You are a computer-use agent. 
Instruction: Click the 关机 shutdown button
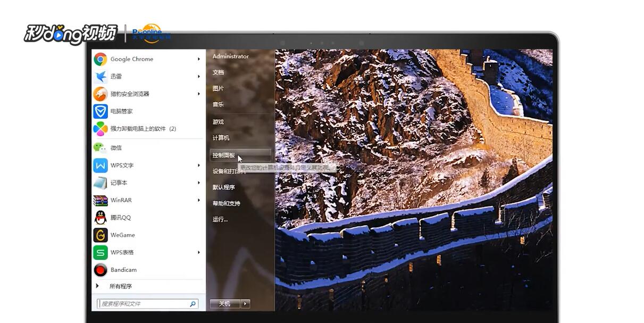[225, 304]
